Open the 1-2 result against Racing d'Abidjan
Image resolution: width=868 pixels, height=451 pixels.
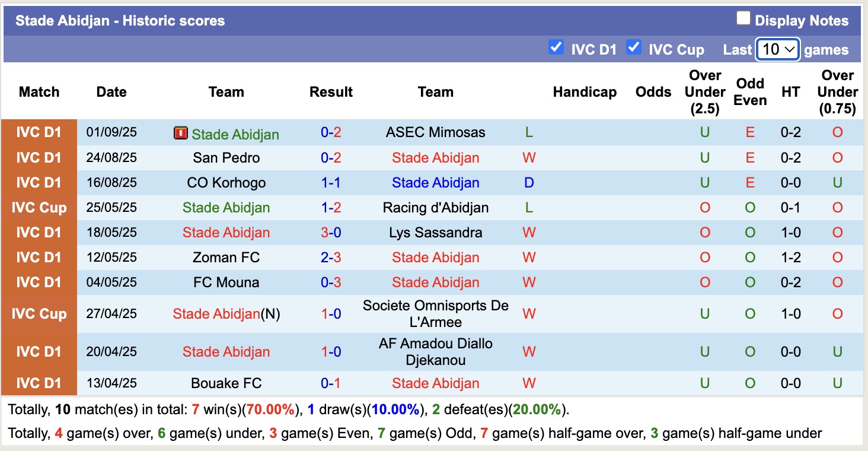tap(331, 208)
